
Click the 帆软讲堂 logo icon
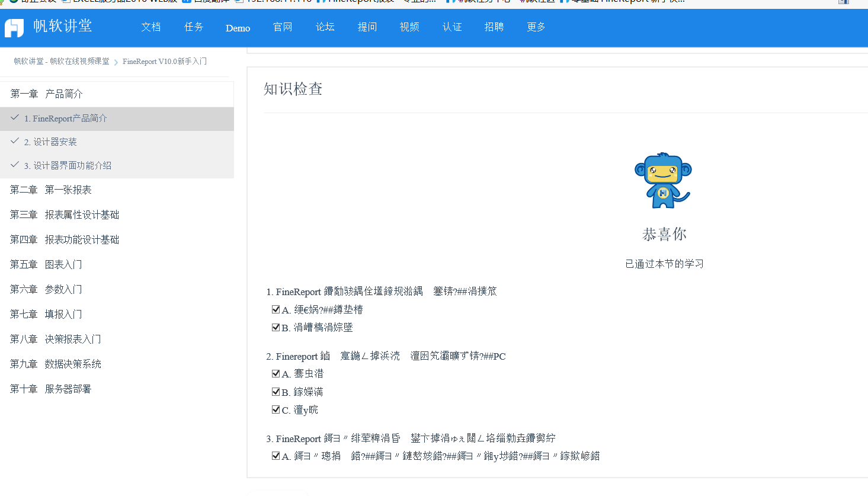(14, 28)
